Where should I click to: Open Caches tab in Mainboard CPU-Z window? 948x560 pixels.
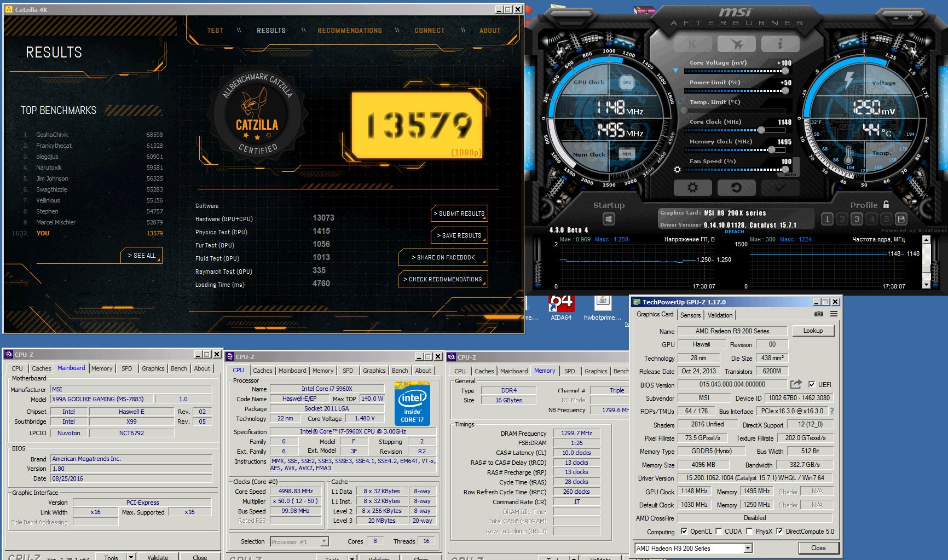(41, 368)
